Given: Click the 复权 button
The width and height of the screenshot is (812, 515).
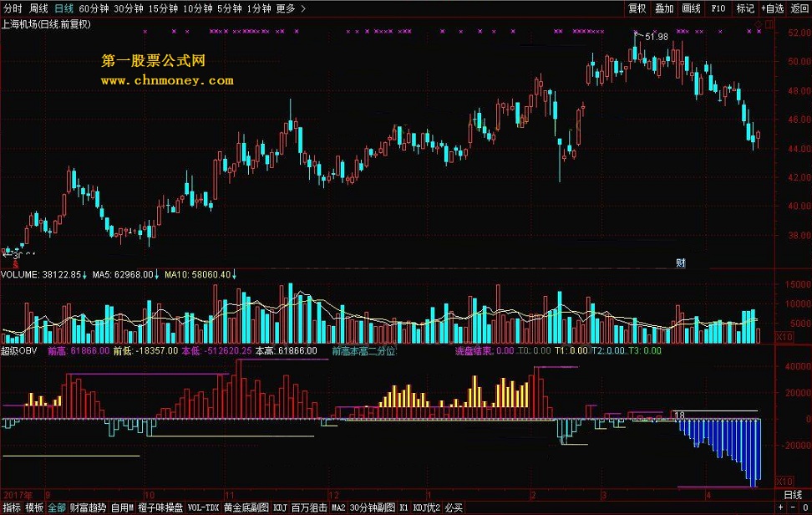Looking at the screenshot, I should point(637,8).
